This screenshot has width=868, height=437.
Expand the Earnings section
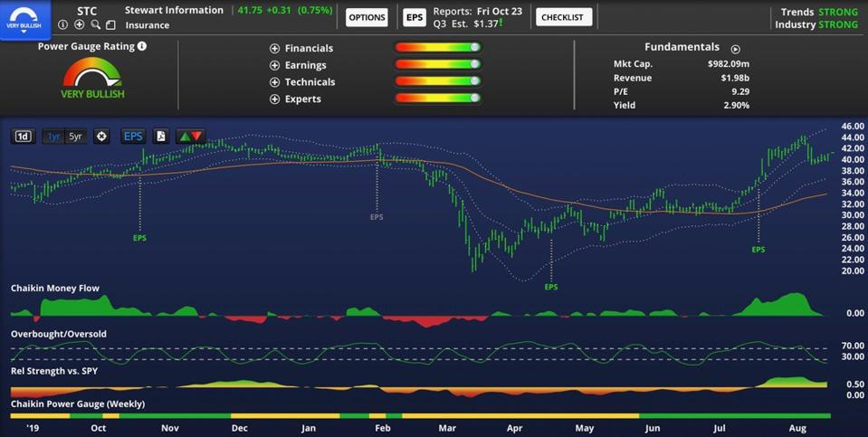point(274,65)
